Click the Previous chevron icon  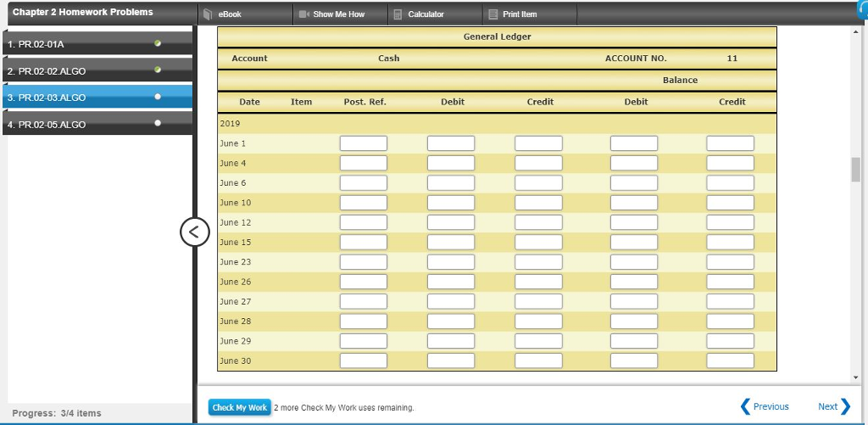coord(745,406)
